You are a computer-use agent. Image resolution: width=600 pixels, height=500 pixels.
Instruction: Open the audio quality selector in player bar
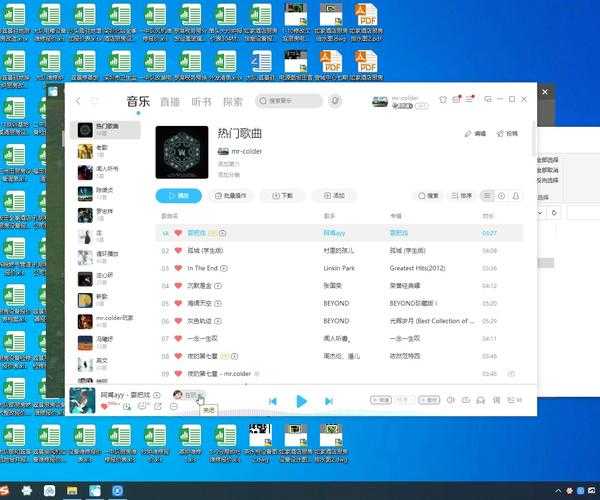381,400
